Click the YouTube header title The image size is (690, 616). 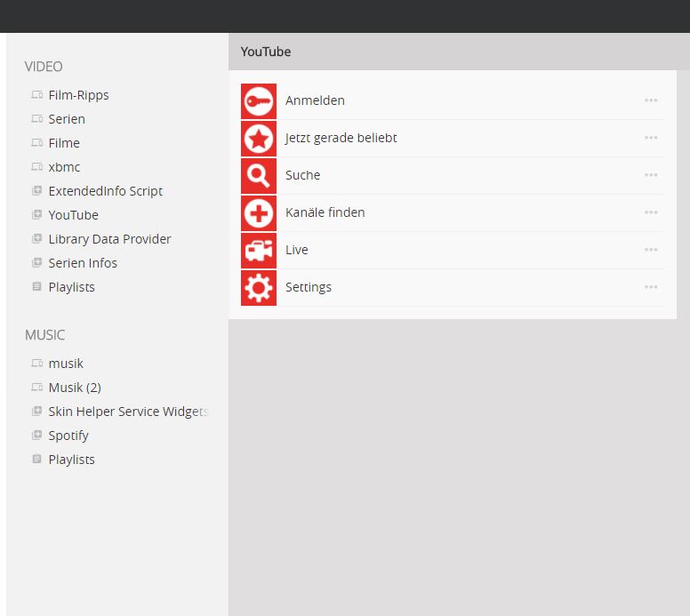point(266,52)
